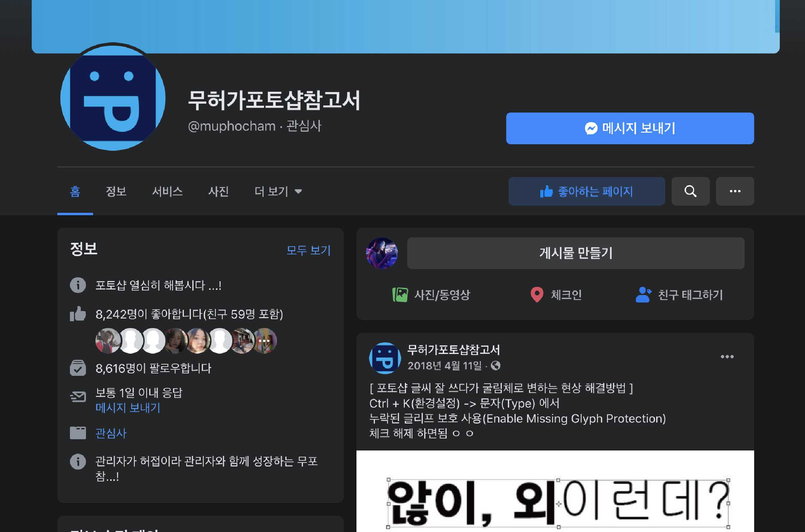
Task: Click the 모두 보기 link
Action: coord(308,250)
